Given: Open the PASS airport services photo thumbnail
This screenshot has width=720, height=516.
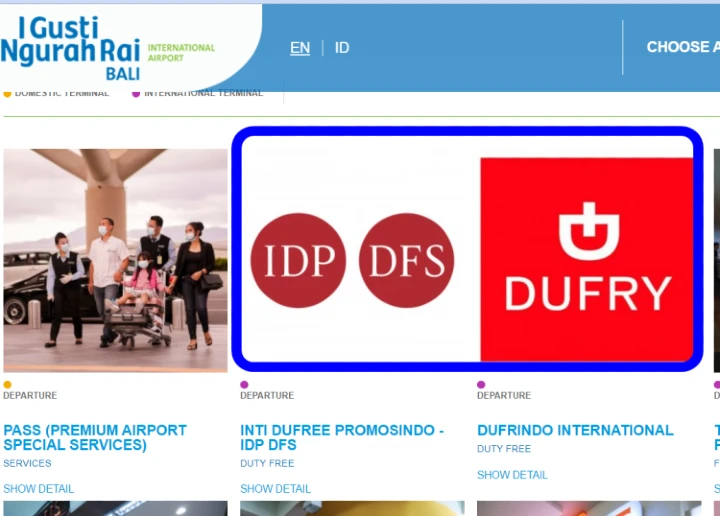Looking at the screenshot, I should 115,260.
